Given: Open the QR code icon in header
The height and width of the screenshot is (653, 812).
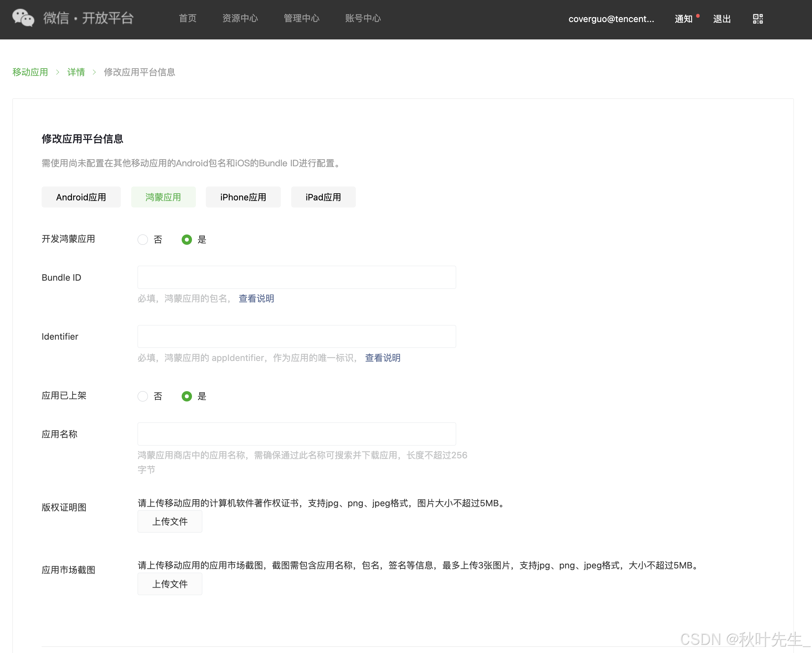Looking at the screenshot, I should click(758, 19).
